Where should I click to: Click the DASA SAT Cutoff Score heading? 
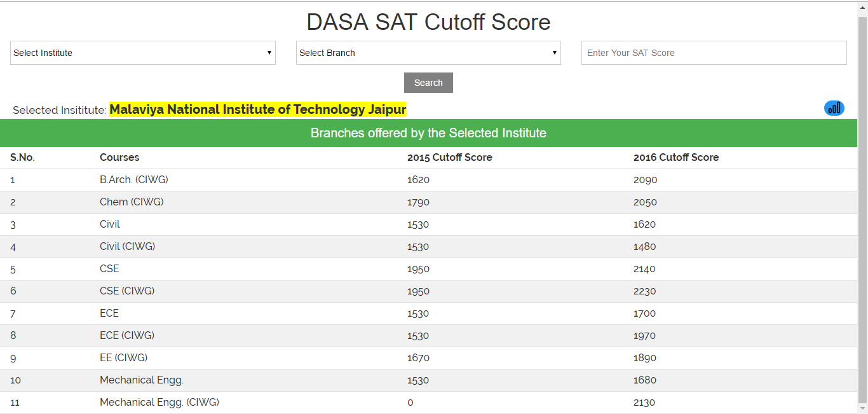428,22
